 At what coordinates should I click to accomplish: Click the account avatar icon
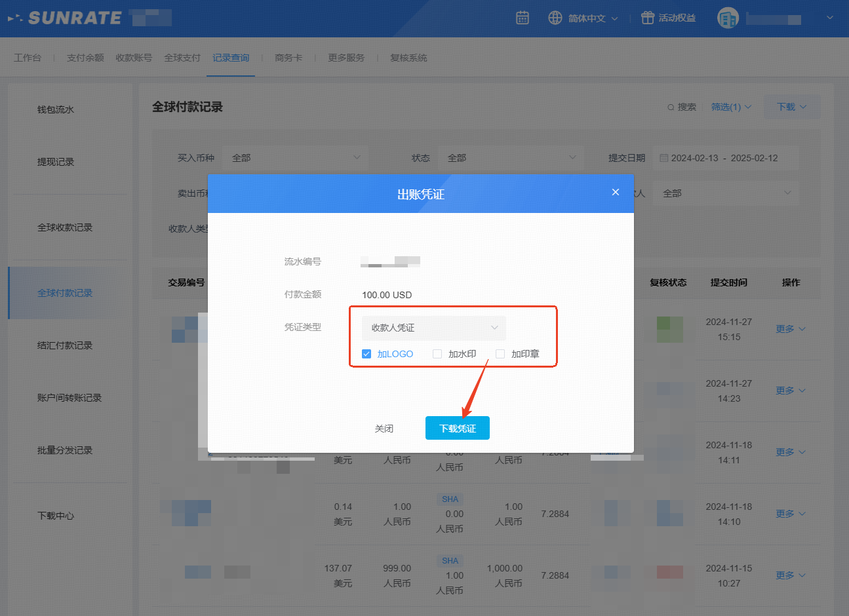tap(728, 18)
